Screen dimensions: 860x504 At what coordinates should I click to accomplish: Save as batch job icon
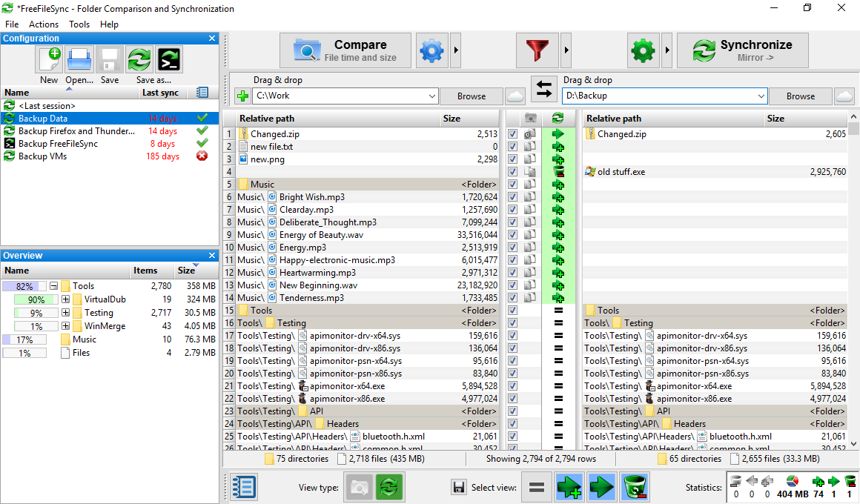pos(169,59)
